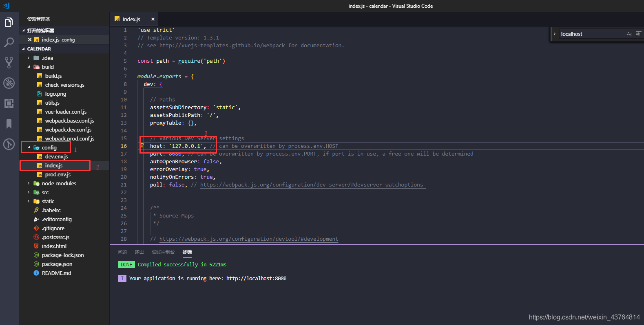
Task: Click the "Compiled successfully in 5221ms" terminal message
Action: click(182, 264)
